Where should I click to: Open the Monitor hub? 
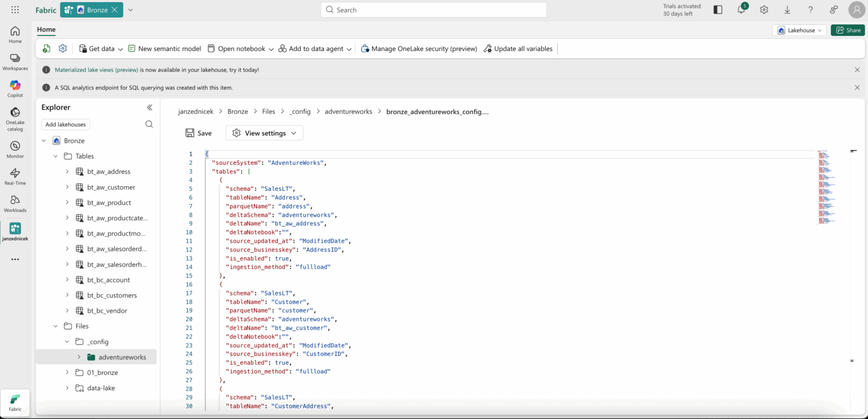pos(15,150)
